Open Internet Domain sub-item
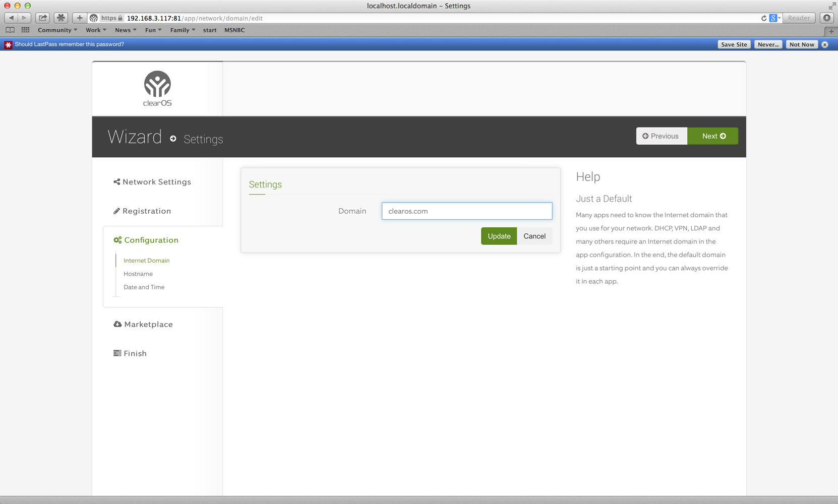Screen dimensions: 838x504 coord(147,261)
